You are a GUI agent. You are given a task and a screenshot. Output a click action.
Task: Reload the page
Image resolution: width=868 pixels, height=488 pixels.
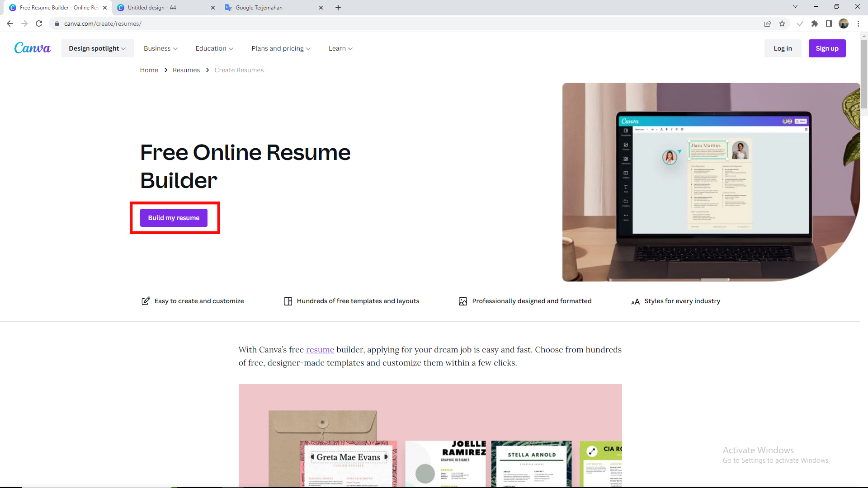(x=39, y=23)
